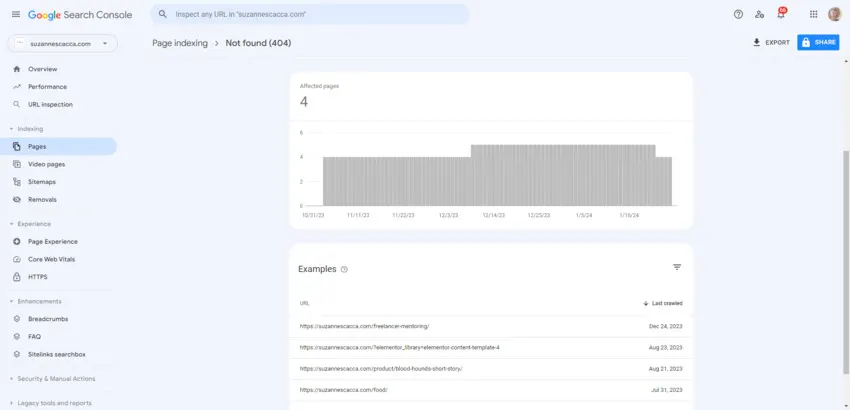The image size is (850, 410).
Task: Open the suzannescacca.com/food/ URL row
Action: tap(491, 390)
